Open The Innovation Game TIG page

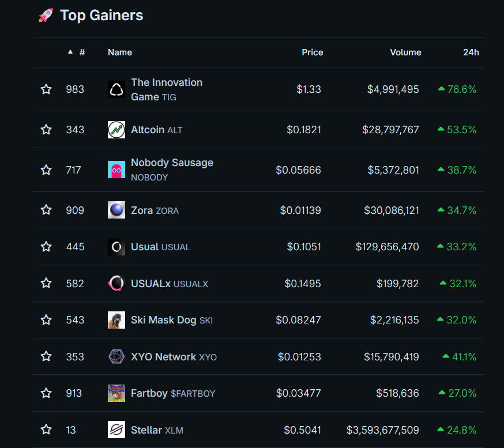pos(167,89)
